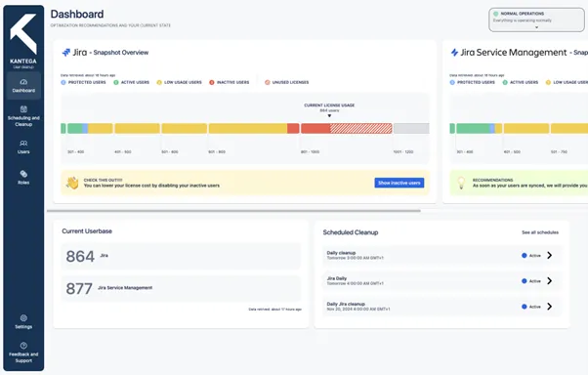
Task: Toggle Low Usage Users legend in Jira card
Action: click(180, 82)
